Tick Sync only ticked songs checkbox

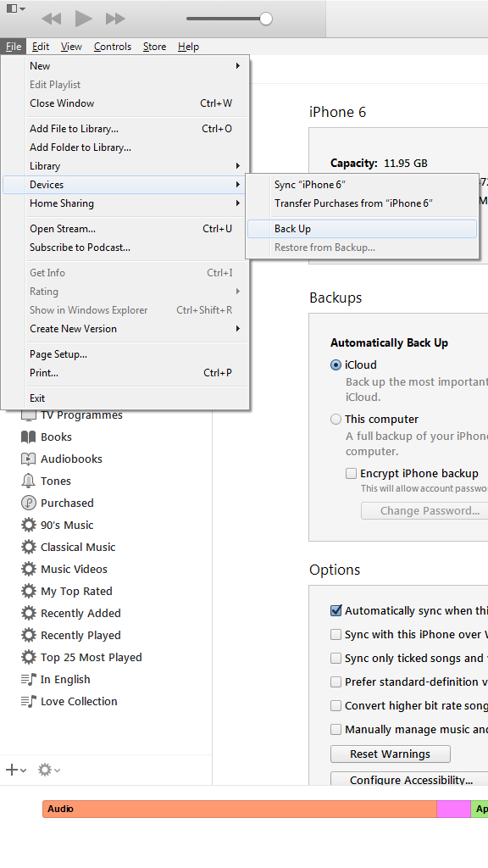point(335,658)
